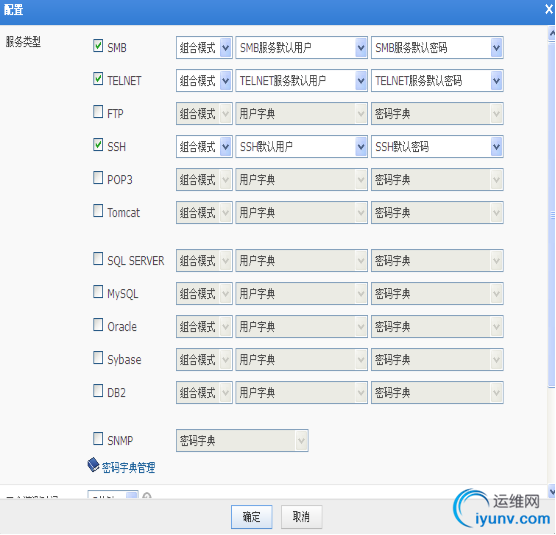
Task: Enable the DB2 service checkbox
Action: pos(98,391)
